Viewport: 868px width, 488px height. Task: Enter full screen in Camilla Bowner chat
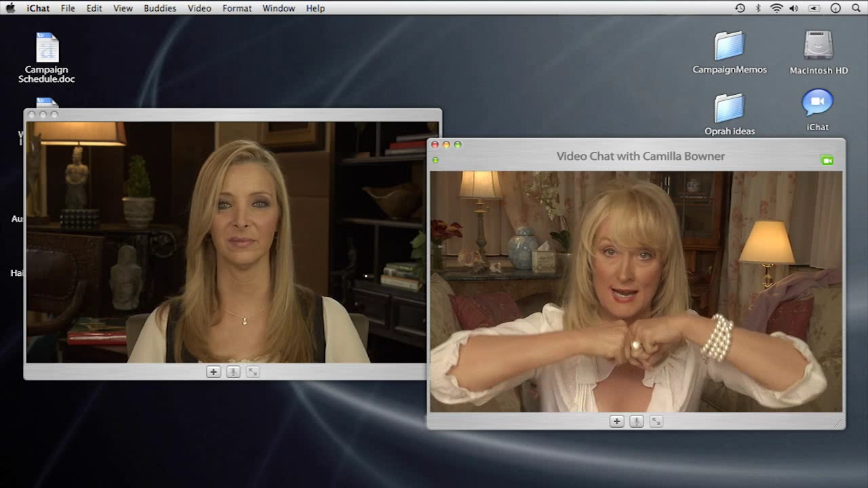click(x=656, y=422)
